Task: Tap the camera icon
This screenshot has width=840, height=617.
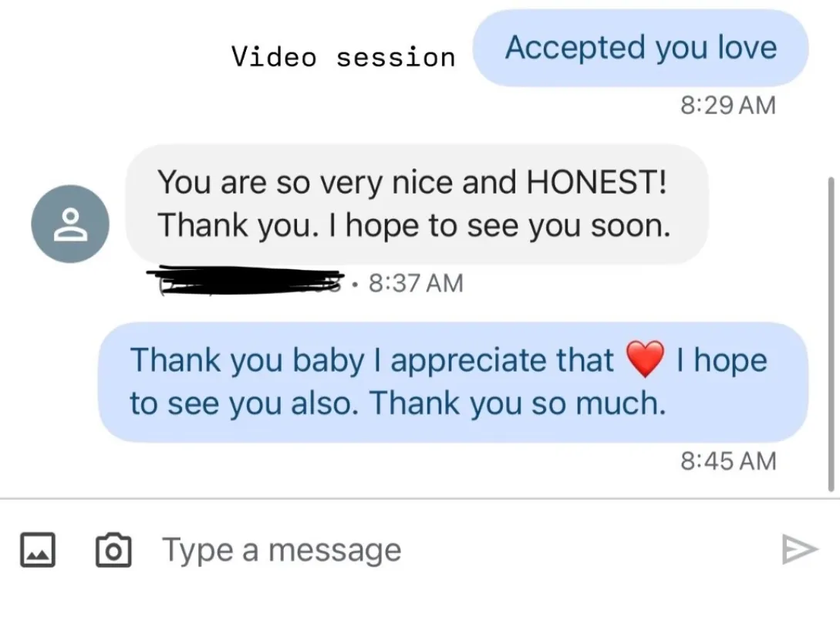Action: [113, 550]
